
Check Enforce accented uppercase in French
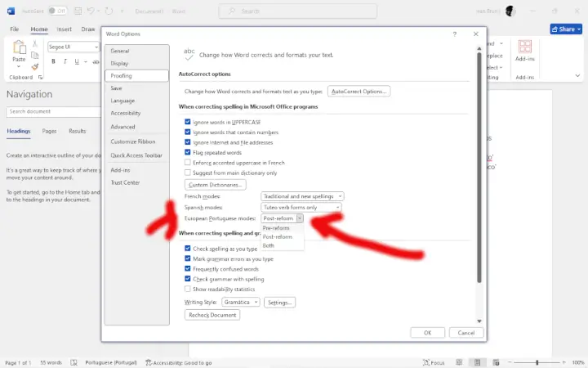tap(188, 162)
